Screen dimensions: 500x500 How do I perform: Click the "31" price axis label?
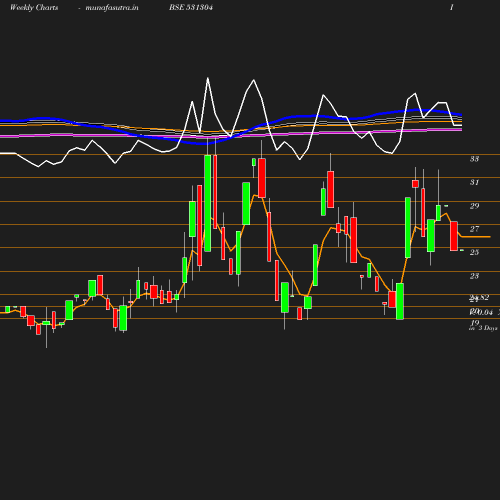pyautogui.click(x=474, y=182)
